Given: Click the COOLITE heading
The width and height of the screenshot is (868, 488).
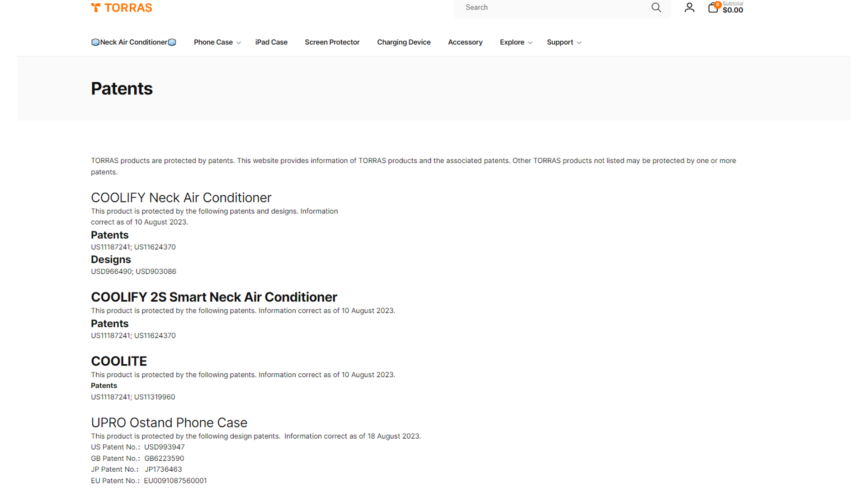Looking at the screenshot, I should 119,361.
